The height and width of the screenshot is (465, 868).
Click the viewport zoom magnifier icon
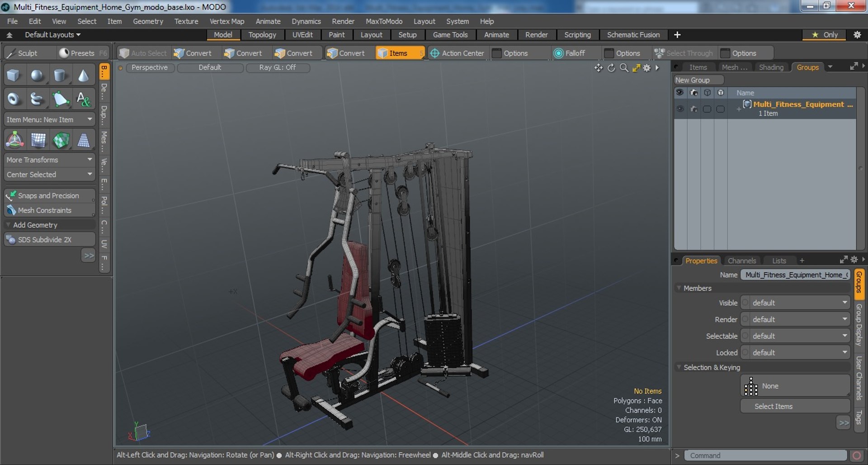[x=624, y=67]
